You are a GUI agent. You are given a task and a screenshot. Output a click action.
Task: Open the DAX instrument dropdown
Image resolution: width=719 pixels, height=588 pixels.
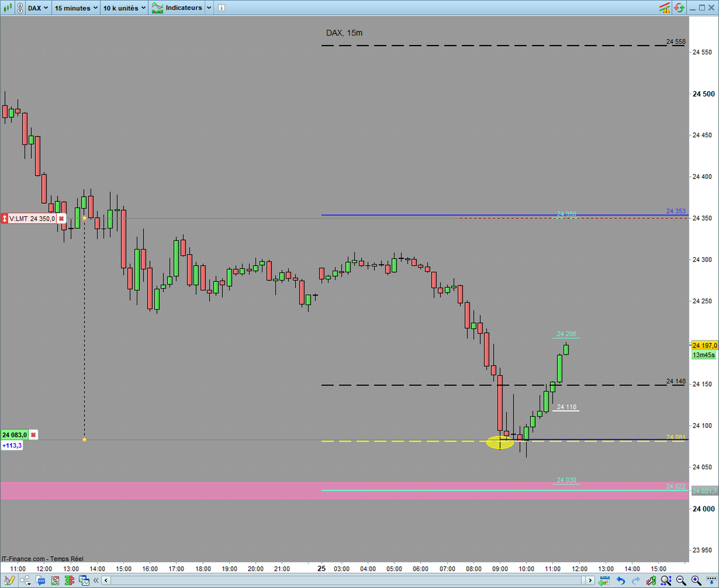click(x=39, y=8)
